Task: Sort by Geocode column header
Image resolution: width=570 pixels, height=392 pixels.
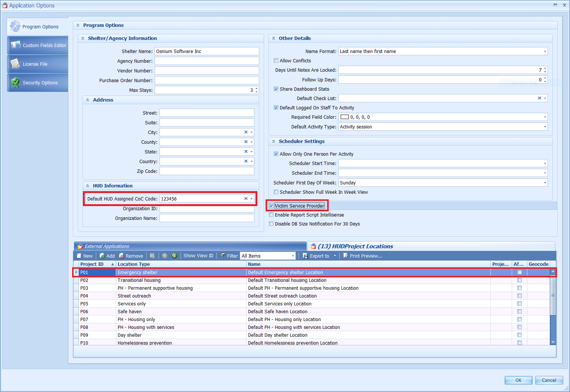Action: pos(538,264)
